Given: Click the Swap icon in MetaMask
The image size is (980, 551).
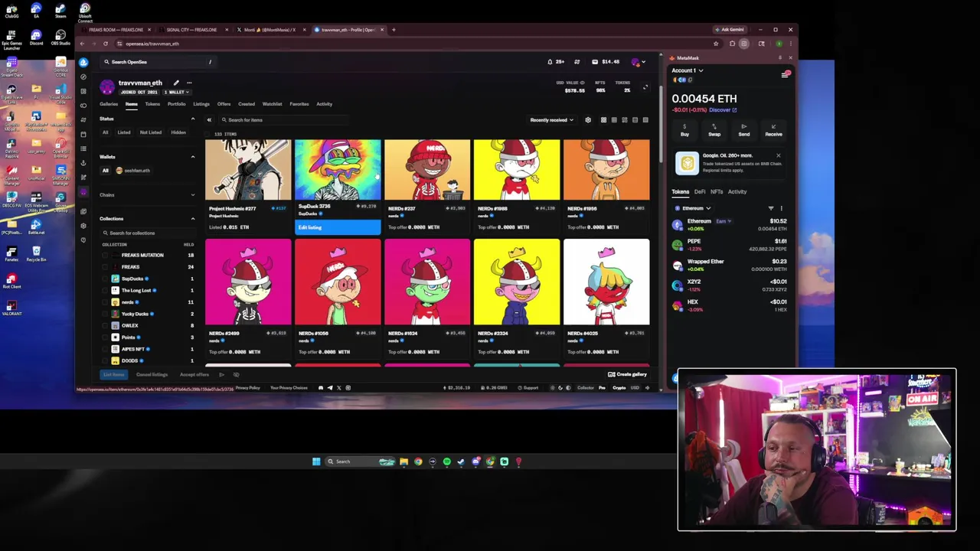Looking at the screenshot, I should [714, 130].
